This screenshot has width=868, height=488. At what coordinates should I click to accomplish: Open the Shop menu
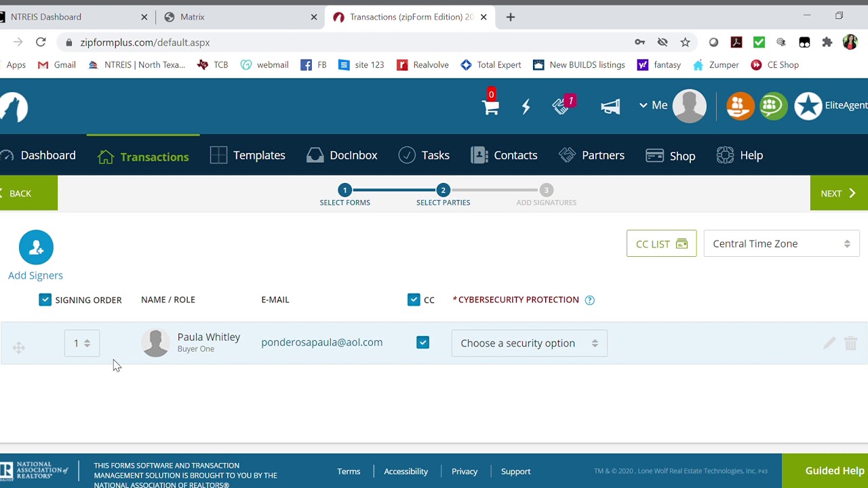[x=670, y=156]
